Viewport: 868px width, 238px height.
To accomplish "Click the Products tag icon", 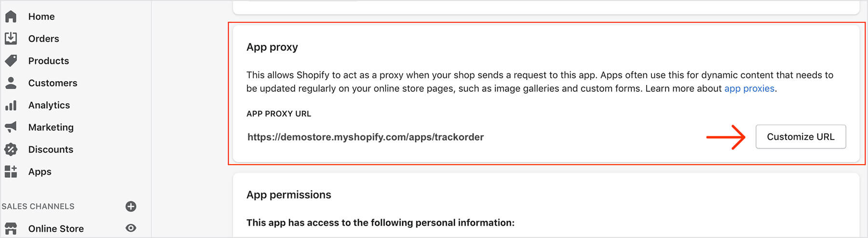I will (11, 61).
